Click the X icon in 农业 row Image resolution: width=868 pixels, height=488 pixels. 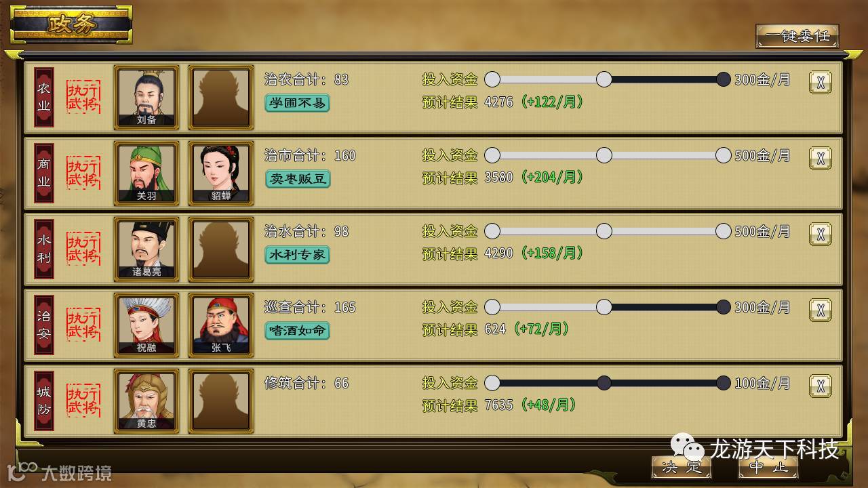click(x=821, y=82)
